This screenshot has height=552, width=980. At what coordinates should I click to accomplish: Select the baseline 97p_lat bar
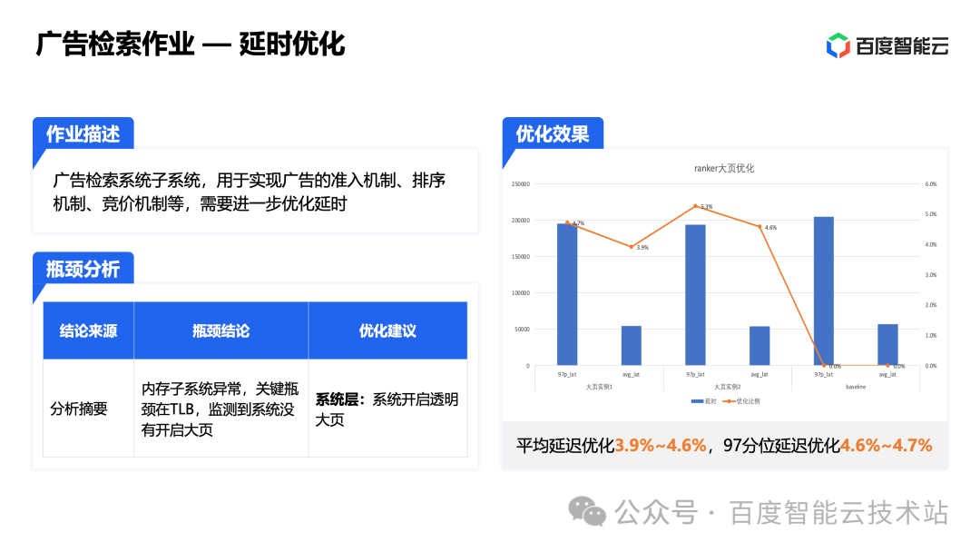click(824, 291)
